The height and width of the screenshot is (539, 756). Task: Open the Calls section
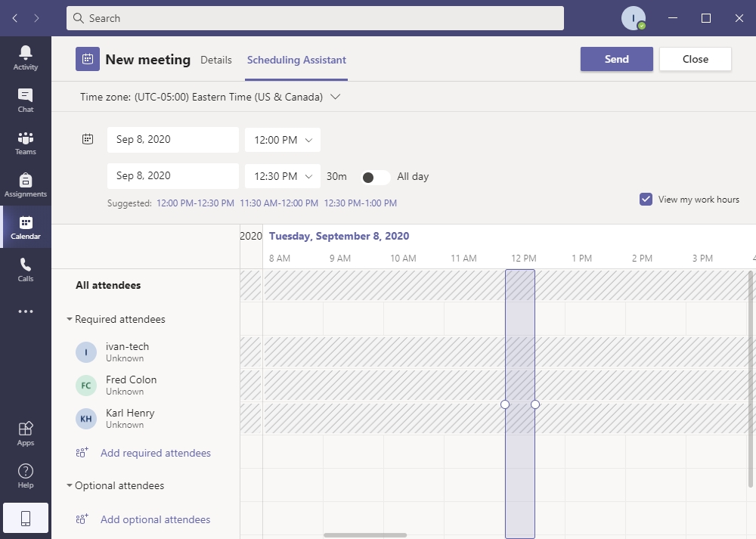click(x=26, y=269)
